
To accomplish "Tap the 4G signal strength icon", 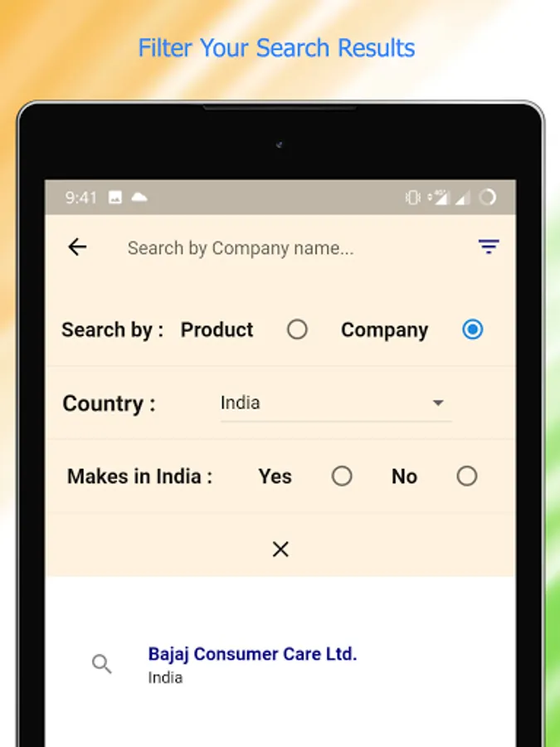I will [x=439, y=198].
